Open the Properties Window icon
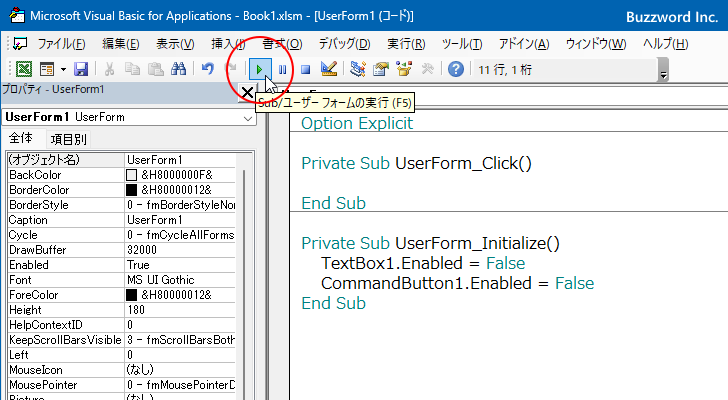The height and width of the screenshot is (400, 728). point(381,69)
